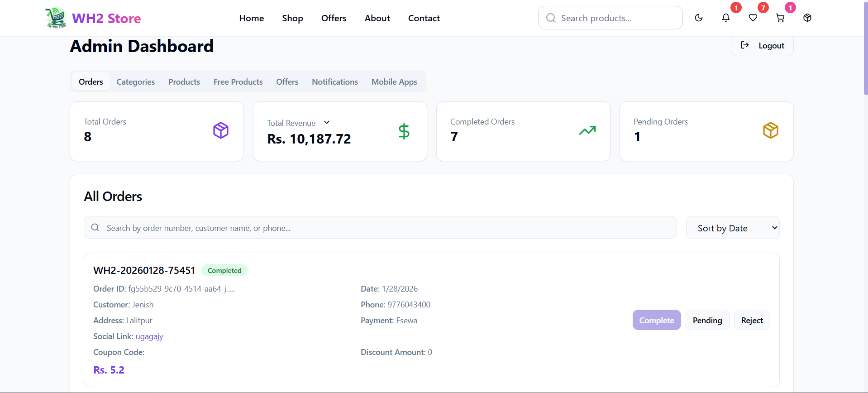Click the Logout button

762,46
